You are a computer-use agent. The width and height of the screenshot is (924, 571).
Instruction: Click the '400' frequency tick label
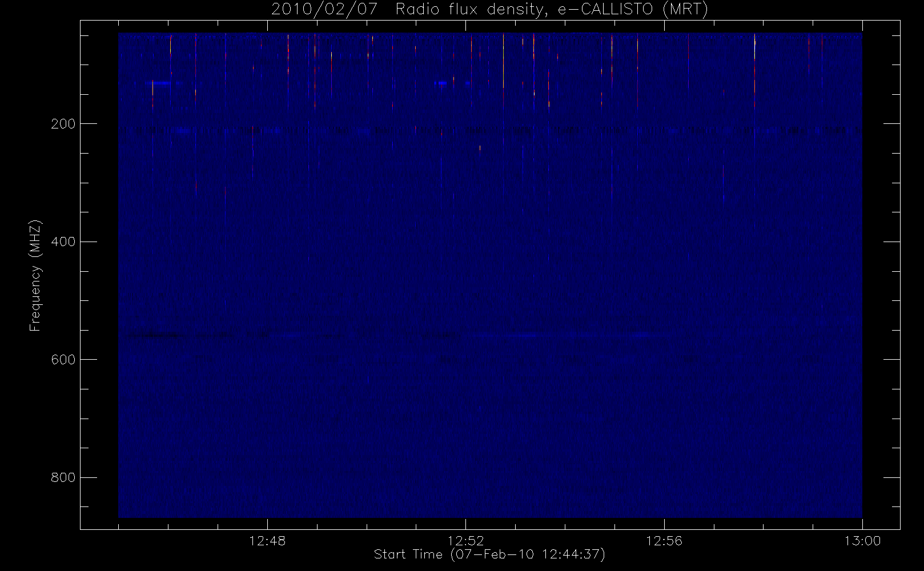(63, 242)
